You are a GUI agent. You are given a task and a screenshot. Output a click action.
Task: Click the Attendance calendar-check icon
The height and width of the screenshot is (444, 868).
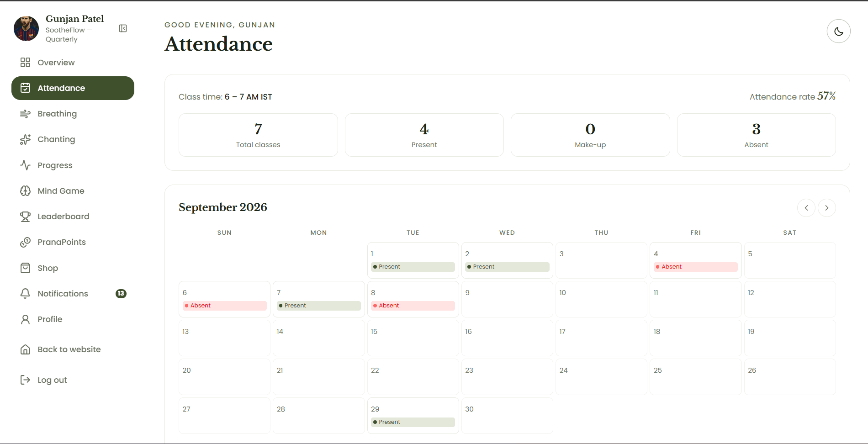click(25, 88)
